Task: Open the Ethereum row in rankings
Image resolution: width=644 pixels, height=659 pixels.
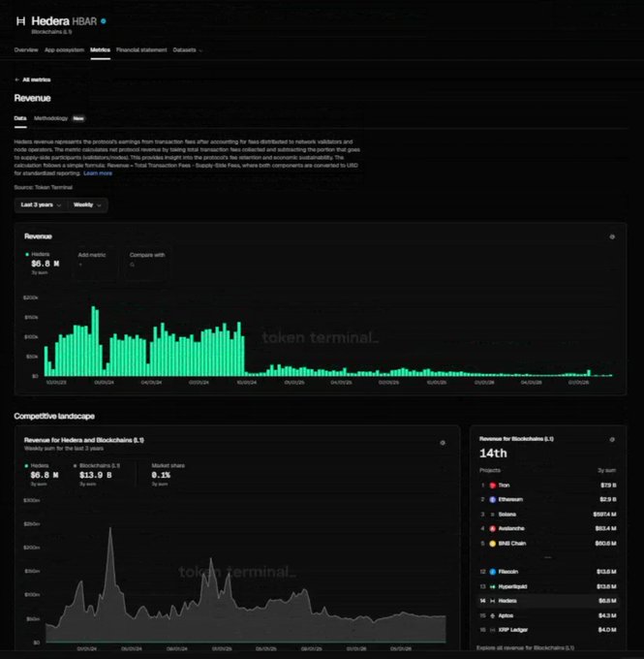Action: [548, 500]
